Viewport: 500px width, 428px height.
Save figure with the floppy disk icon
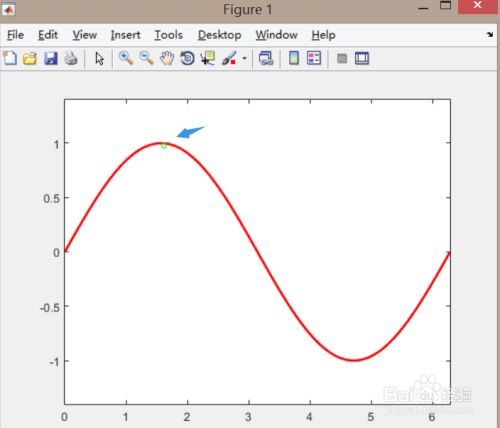tap(51, 59)
